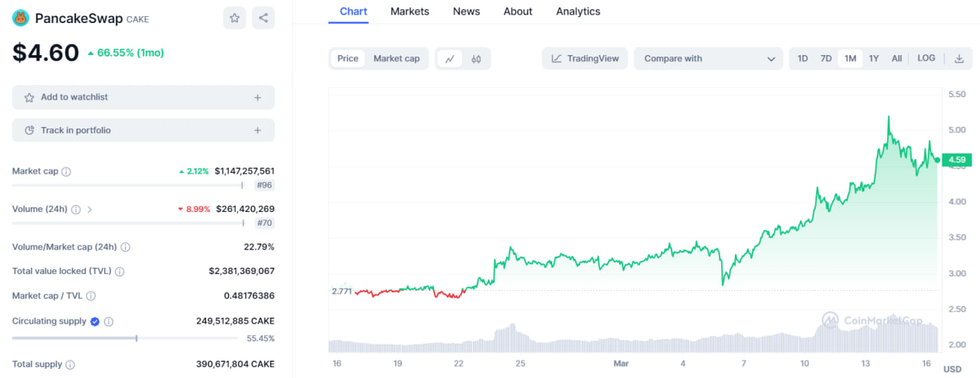980x378 pixels.
Task: Click the $2,381,369,067 TVL value
Action: tap(241, 271)
